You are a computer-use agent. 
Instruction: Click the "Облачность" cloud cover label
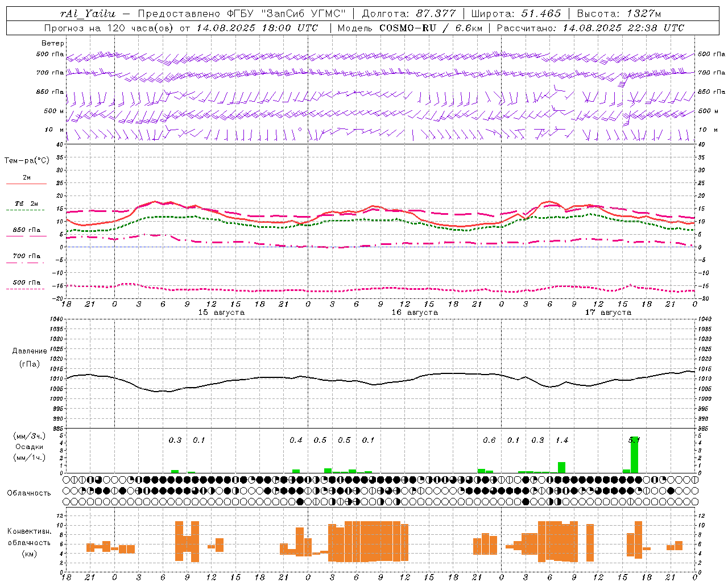(x=29, y=493)
